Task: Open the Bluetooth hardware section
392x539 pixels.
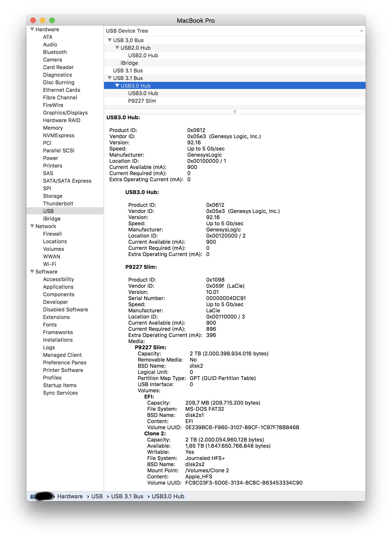Action: (x=55, y=52)
